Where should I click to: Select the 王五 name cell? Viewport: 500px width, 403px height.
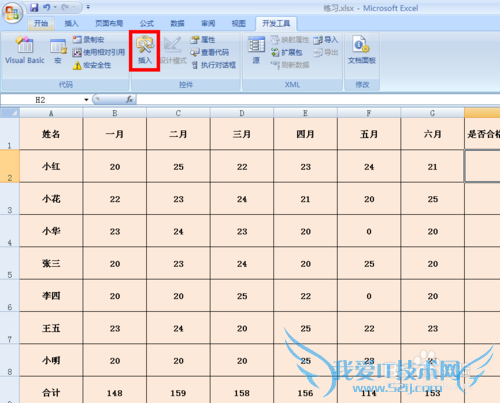click(x=51, y=328)
